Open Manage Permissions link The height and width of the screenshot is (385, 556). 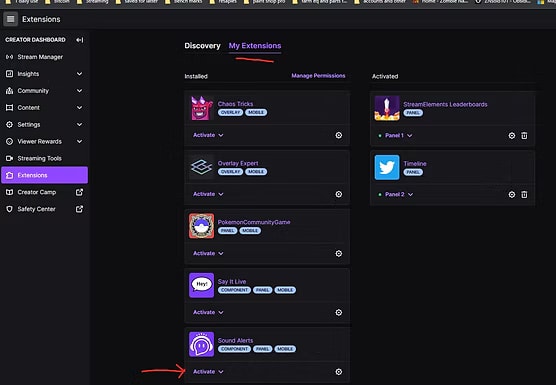click(x=318, y=76)
